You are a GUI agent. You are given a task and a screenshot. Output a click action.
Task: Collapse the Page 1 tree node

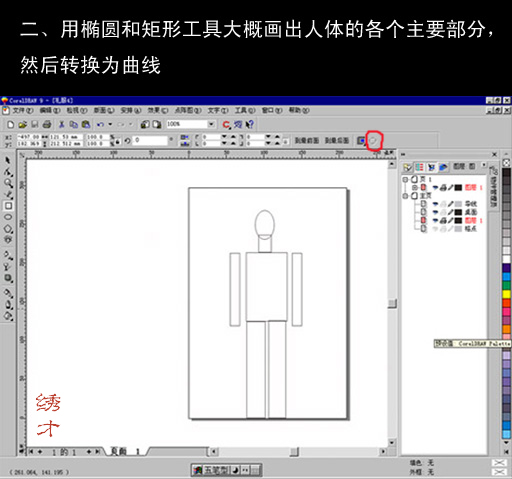coord(405,179)
